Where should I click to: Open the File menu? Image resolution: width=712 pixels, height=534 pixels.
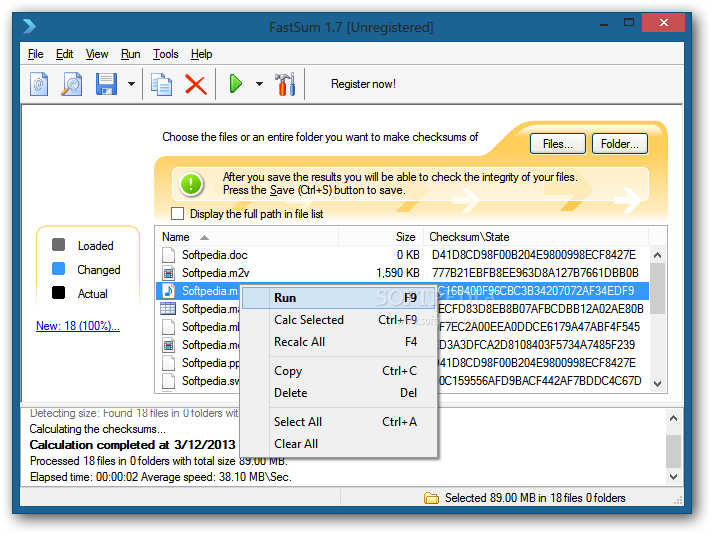(x=35, y=54)
